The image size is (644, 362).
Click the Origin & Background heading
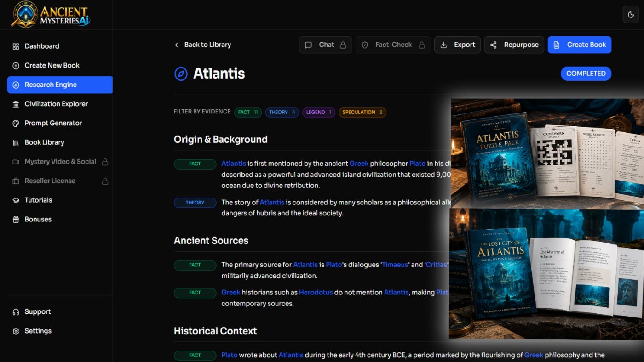coord(221,140)
